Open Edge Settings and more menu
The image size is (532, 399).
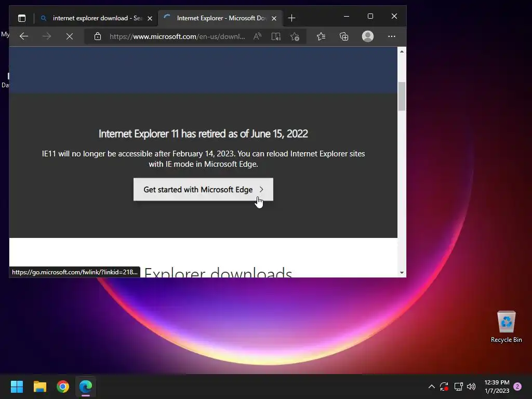coord(392,36)
